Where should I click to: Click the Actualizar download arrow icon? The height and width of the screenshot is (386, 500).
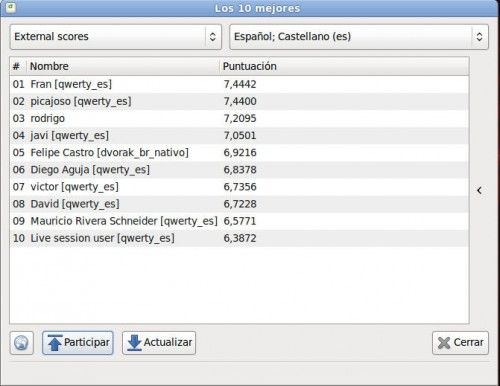(134, 343)
